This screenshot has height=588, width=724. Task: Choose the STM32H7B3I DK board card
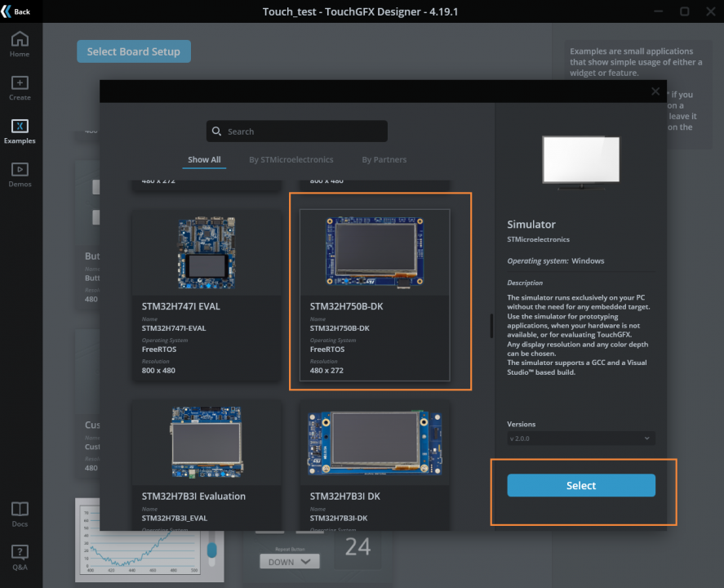pyautogui.click(x=375, y=465)
